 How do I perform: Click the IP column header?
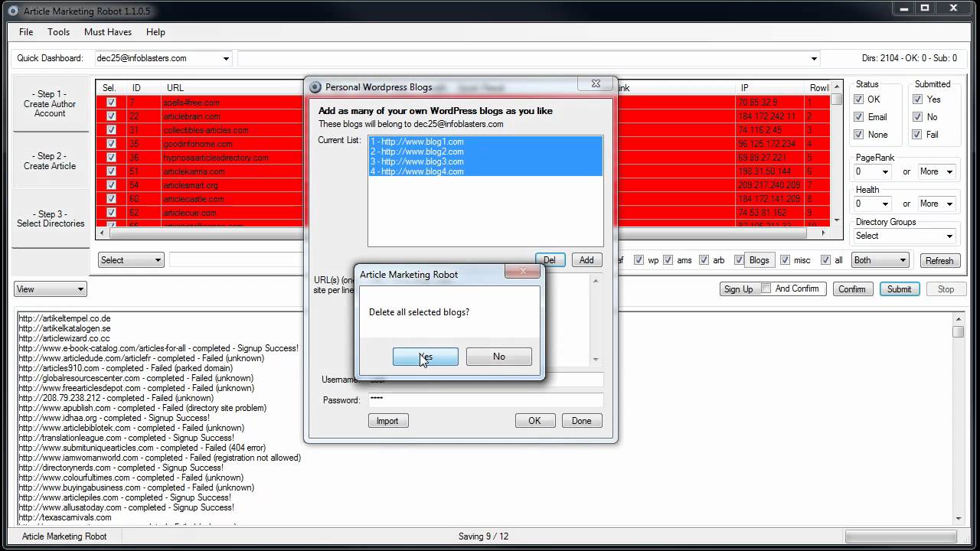770,88
